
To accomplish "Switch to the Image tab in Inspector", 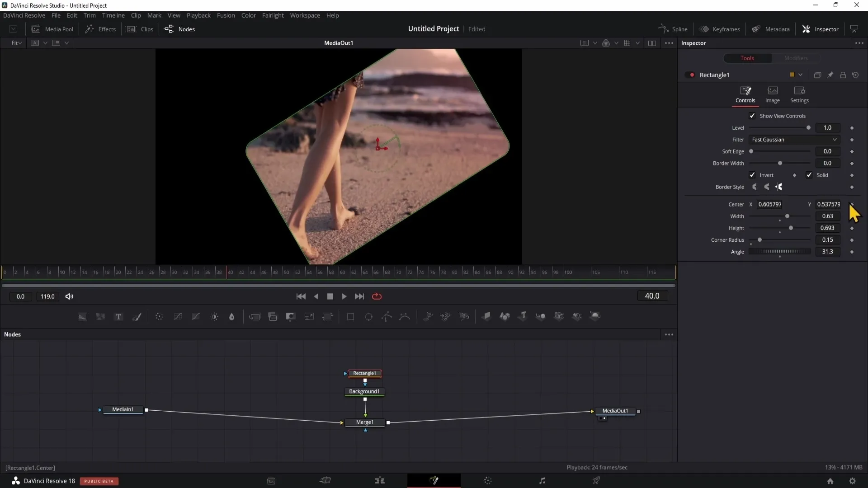I will pyautogui.click(x=773, y=94).
